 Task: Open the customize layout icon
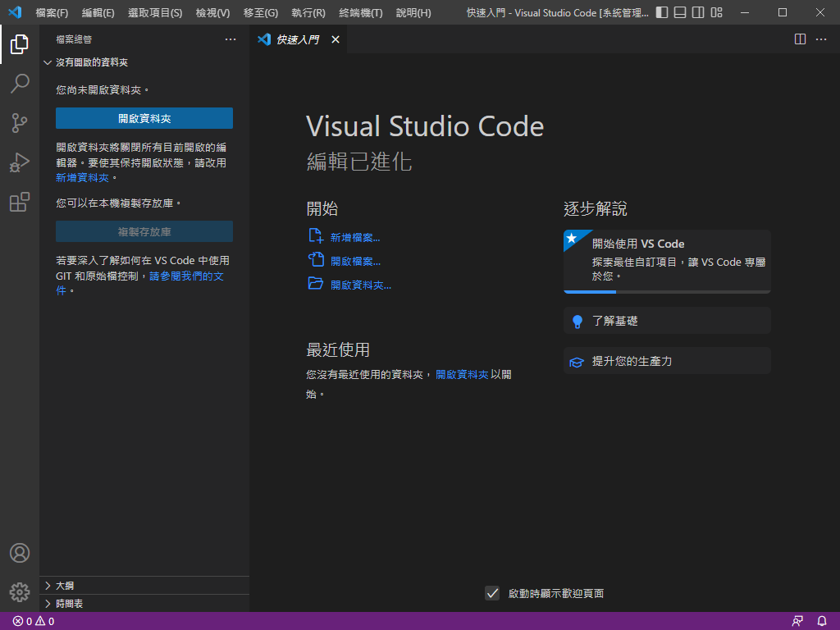pos(716,12)
